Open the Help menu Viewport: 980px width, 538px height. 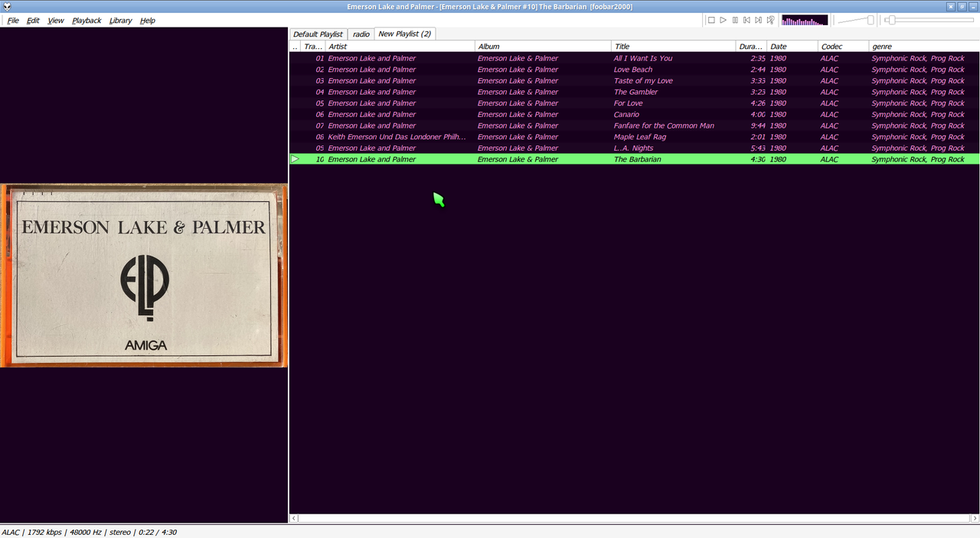(x=148, y=21)
